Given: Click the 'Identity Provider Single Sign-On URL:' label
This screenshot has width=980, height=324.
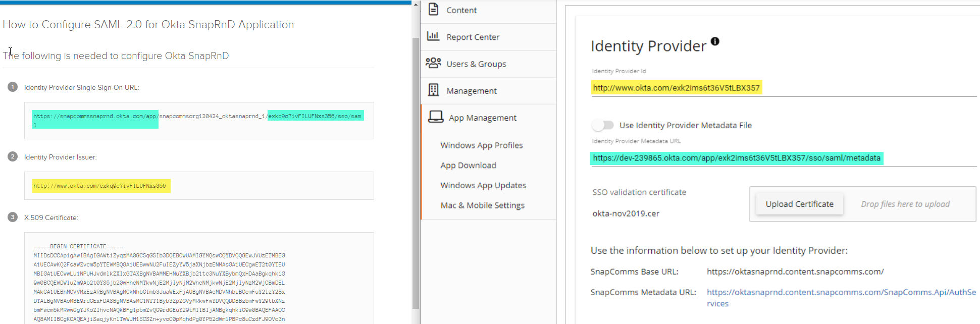Looking at the screenshot, I should click(x=82, y=87).
